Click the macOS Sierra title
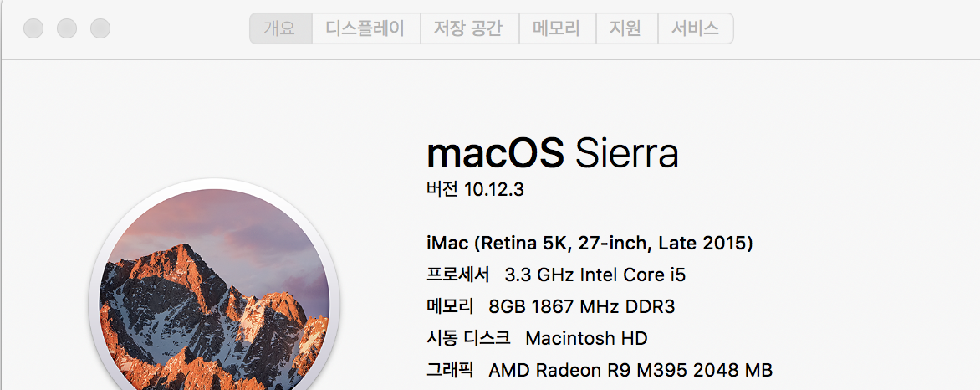980x390 pixels. 552,154
